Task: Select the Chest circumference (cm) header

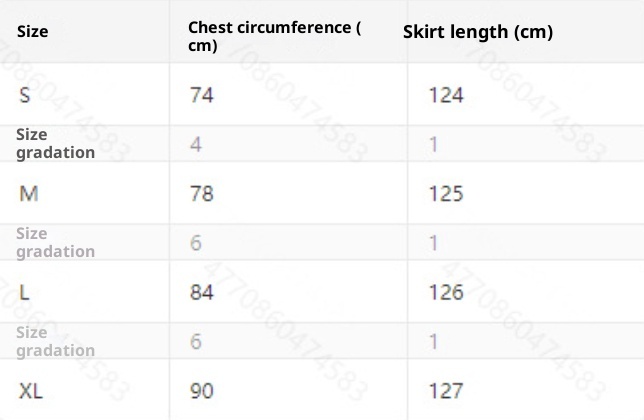Action: click(275, 36)
